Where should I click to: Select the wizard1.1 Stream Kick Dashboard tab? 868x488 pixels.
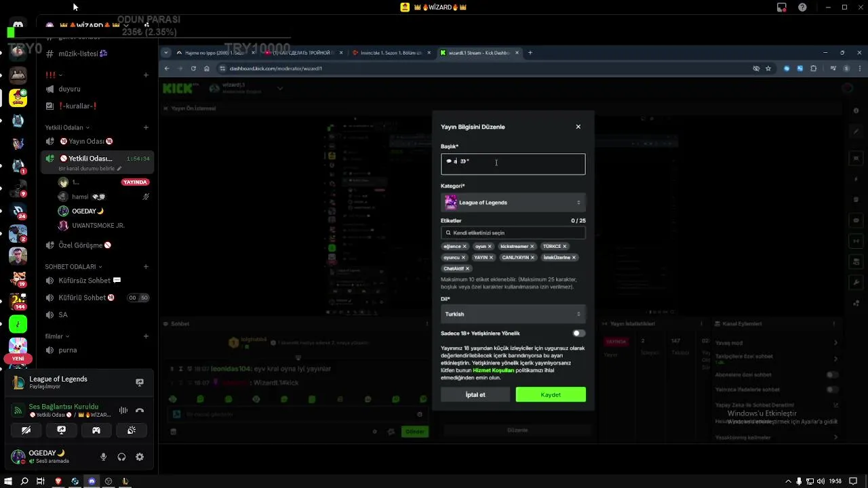point(479,52)
